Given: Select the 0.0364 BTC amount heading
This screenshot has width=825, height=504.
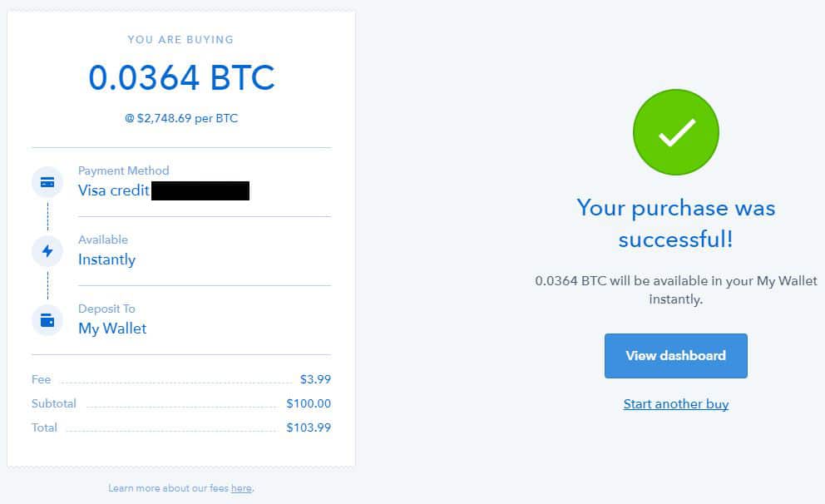Looking at the screenshot, I should [x=181, y=78].
